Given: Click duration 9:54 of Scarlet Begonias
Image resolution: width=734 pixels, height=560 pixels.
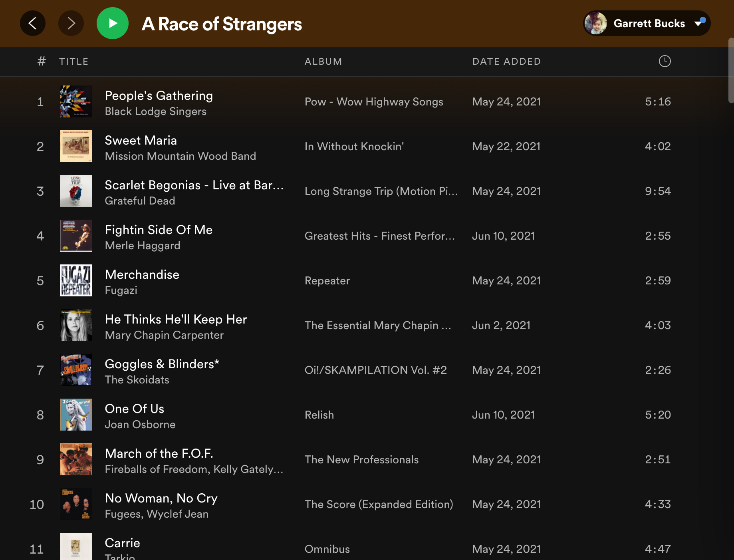Looking at the screenshot, I should (x=658, y=191).
